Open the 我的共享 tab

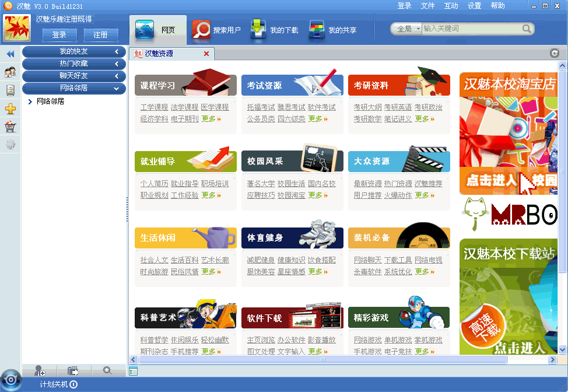coord(332,30)
